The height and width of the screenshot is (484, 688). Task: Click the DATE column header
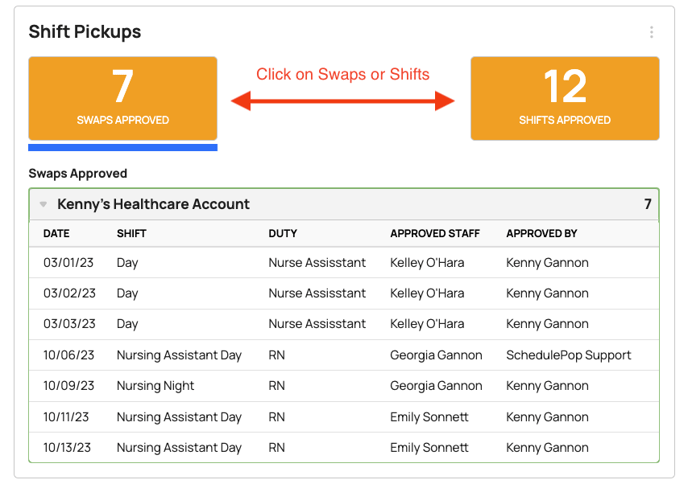[x=56, y=233]
